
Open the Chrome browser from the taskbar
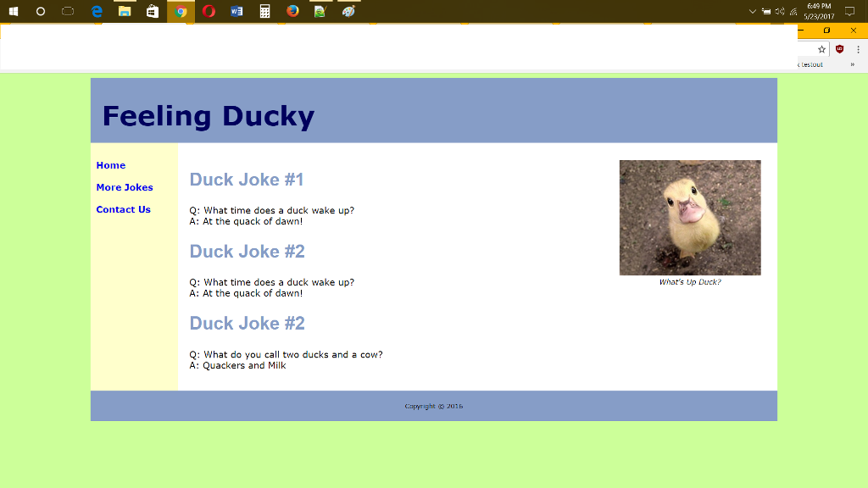point(181,12)
